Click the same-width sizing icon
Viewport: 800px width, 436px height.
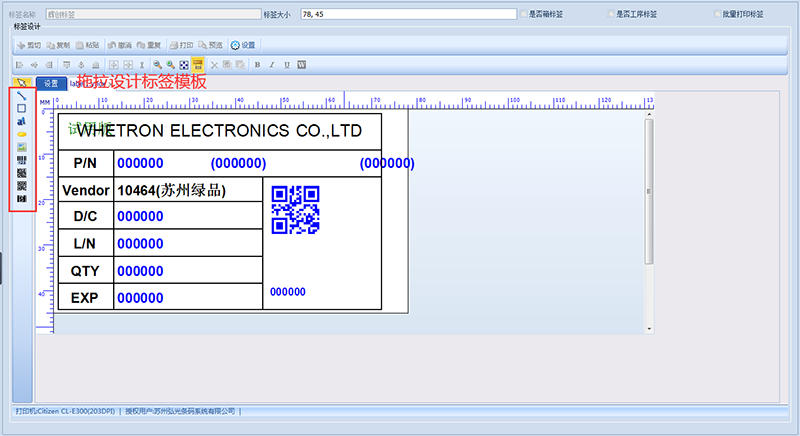pyautogui.click(x=113, y=65)
